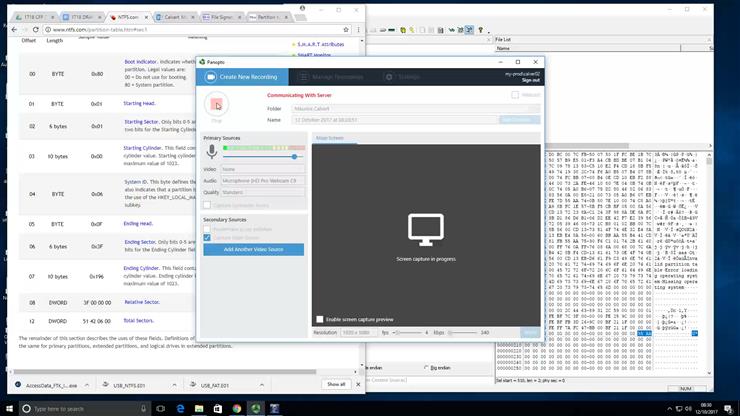Enable screen capture preview checkbox

[320, 319]
